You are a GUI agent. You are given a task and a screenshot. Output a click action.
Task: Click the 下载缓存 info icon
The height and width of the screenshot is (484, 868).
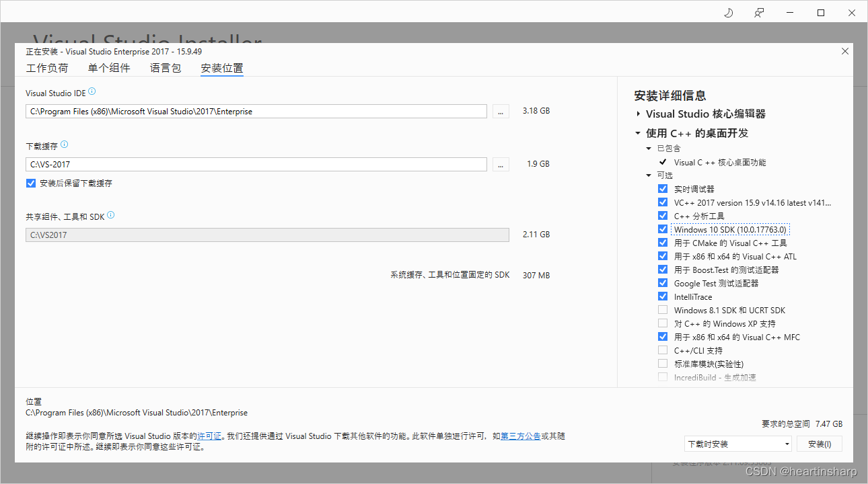click(x=65, y=143)
